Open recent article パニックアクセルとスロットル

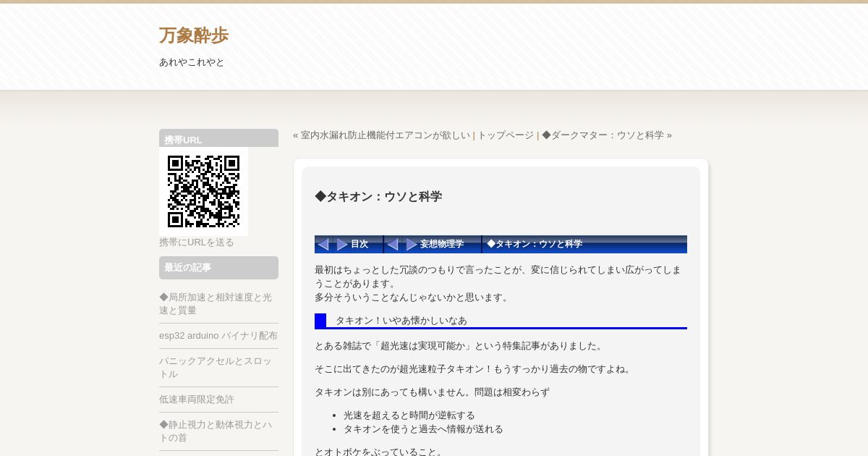(216, 368)
